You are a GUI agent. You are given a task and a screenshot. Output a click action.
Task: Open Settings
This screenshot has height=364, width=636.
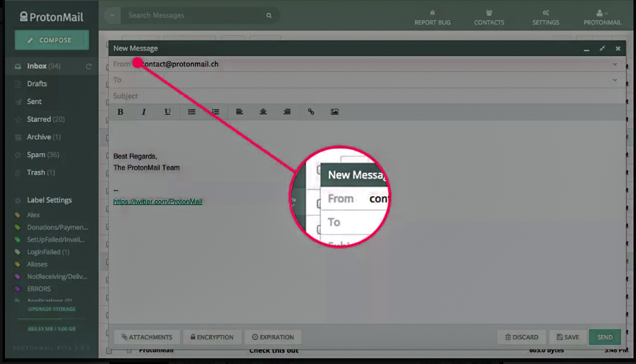click(x=546, y=18)
